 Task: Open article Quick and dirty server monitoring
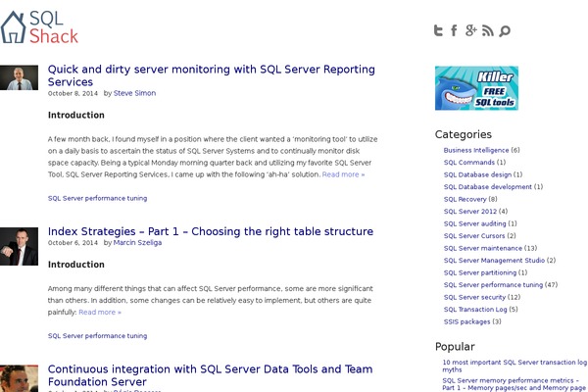click(x=211, y=75)
